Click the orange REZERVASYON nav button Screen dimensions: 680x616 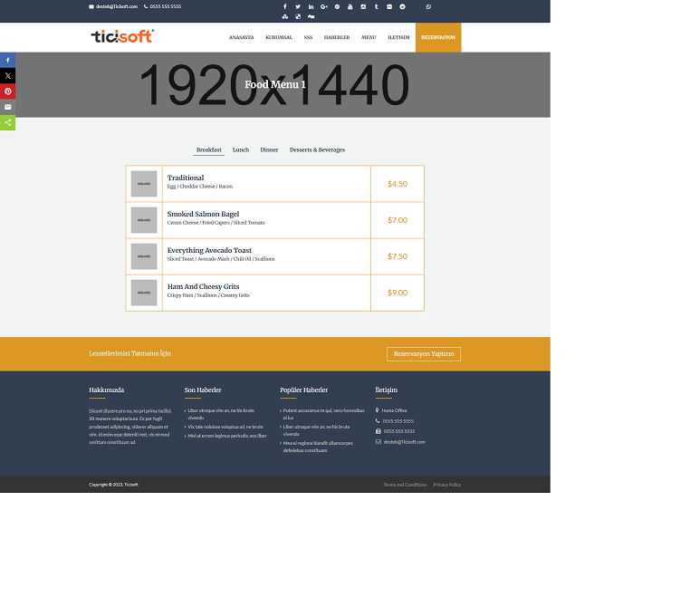438,37
